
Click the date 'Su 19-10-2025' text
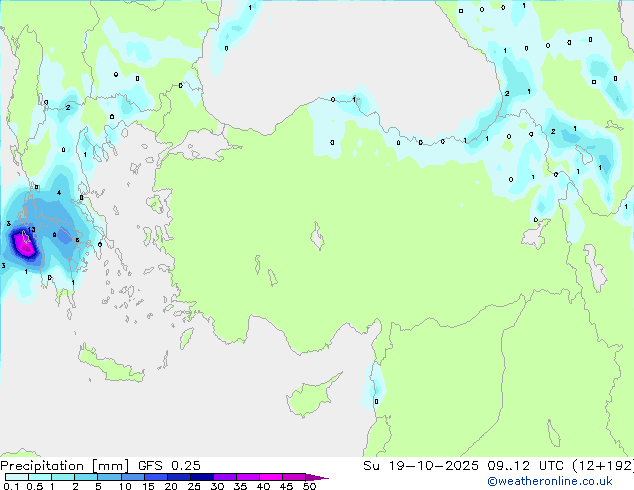(x=421, y=466)
